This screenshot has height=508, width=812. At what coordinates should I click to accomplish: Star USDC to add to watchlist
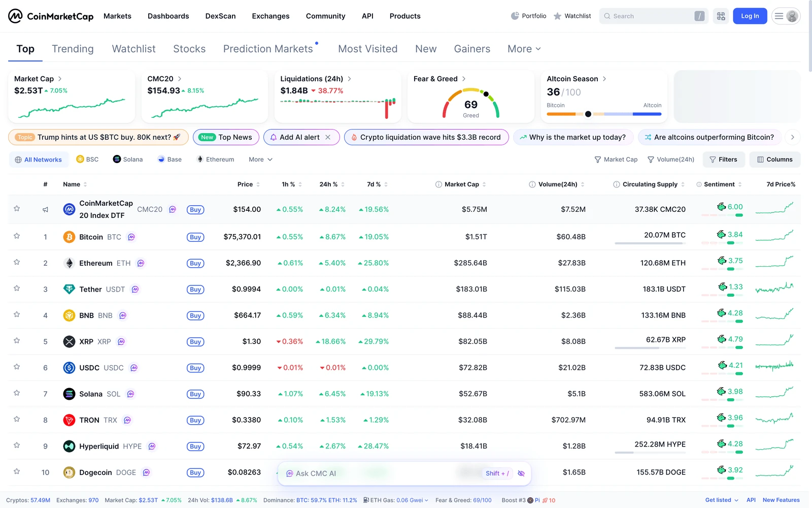(x=17, y=367)
